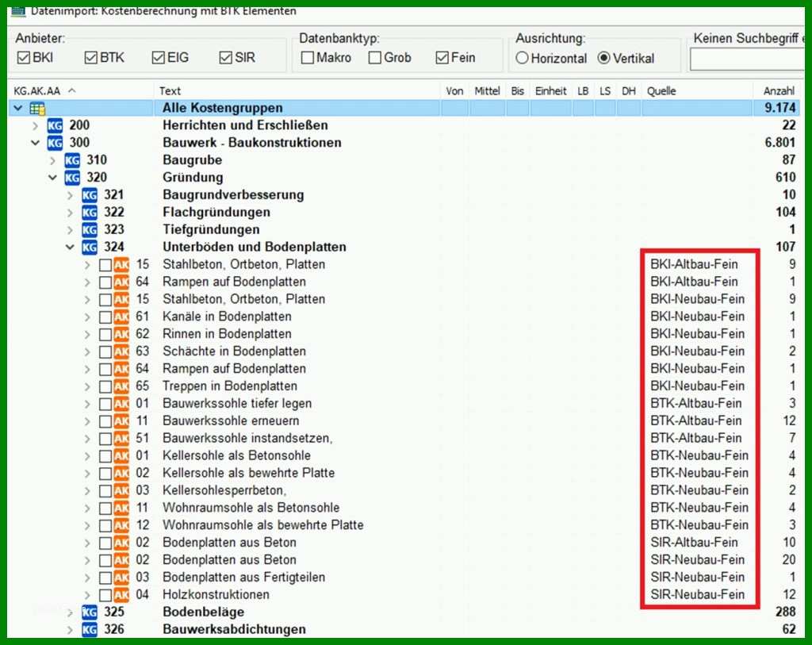The width and height of the screenshot is (812, 645).
Task: Expand group 322 Flachgründungen
Action: 70,213
